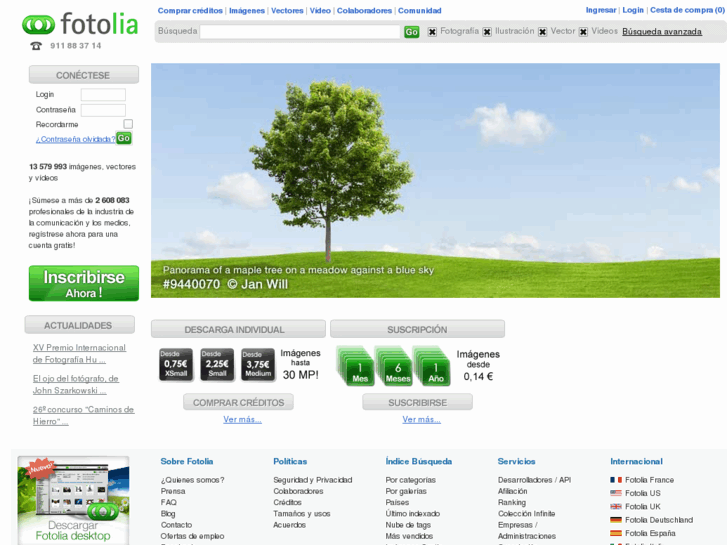The image size is (727, 545).
Task: Open the FAQ footer link
Action: (168, 502)
